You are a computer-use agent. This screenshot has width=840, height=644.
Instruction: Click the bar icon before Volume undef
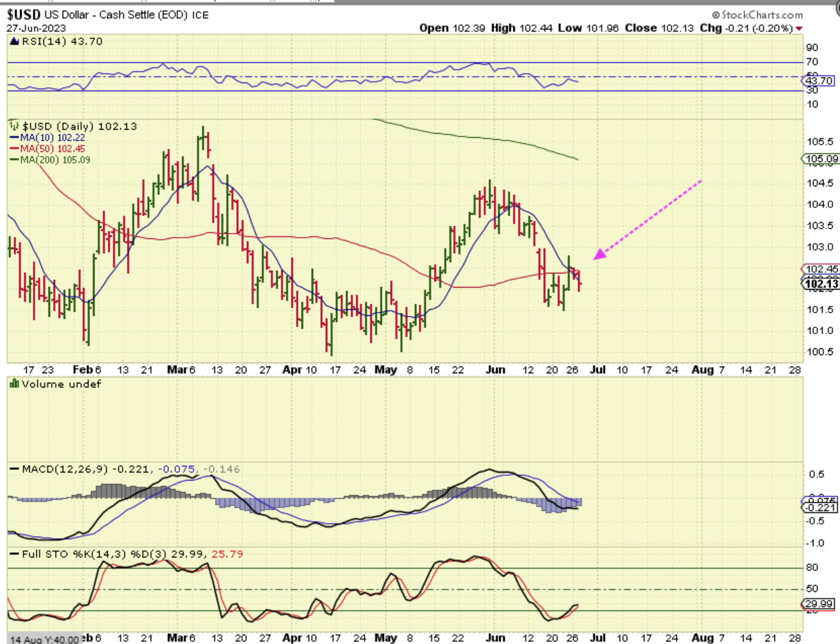14,383
